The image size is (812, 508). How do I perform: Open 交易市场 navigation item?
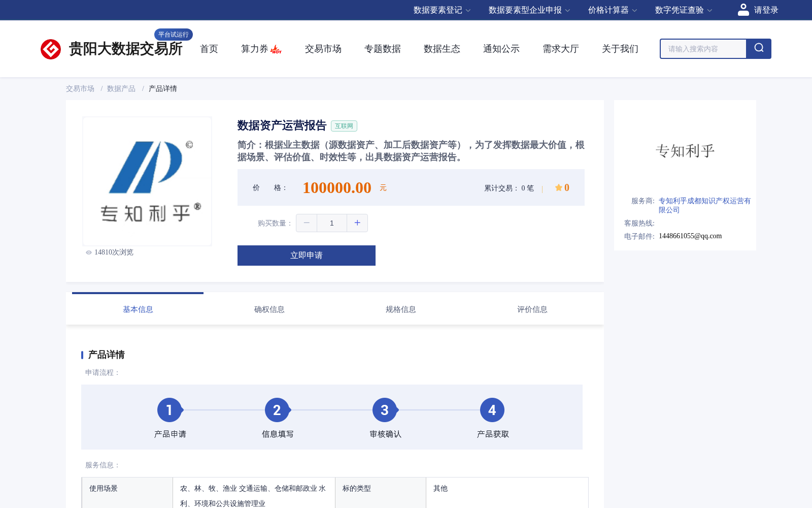[x=323, y=49]
